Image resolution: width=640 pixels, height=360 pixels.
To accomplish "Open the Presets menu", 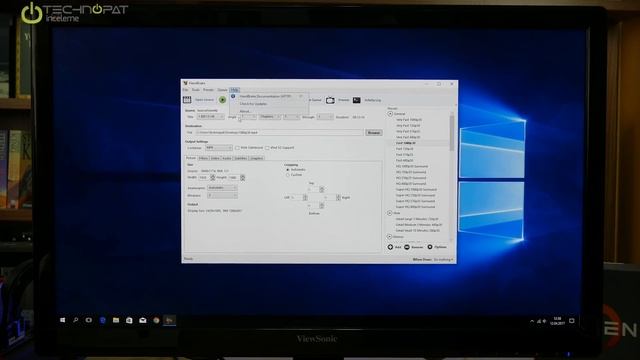I will (x=209, y=90).
